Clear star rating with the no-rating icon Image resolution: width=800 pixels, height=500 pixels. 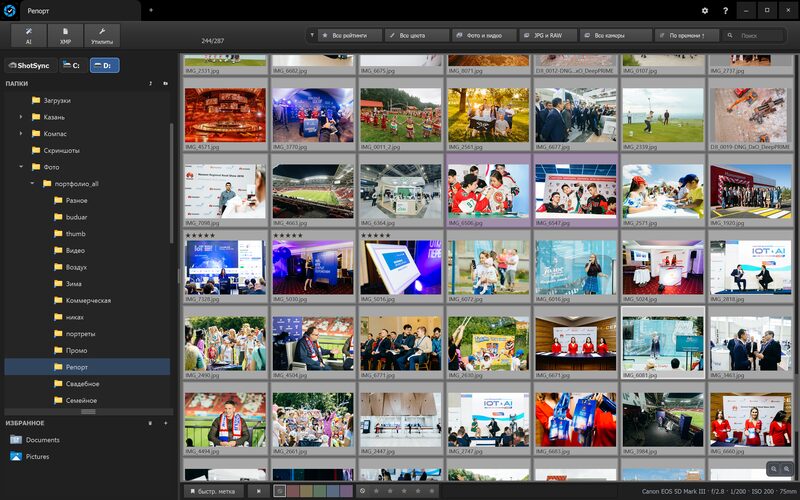[362, 491]
